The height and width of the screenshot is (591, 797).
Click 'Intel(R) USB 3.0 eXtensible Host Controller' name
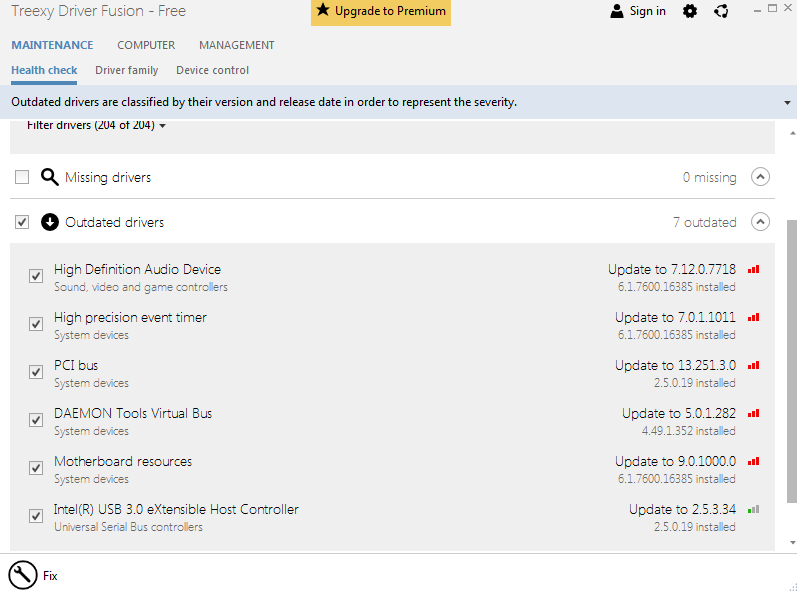pos(176,509)
